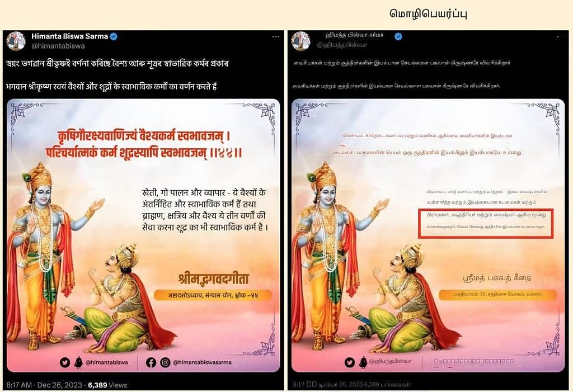The width and height of the screenshot is (573, 392).
Task: Click the 6,389 Views count
Action: (108, 385)
